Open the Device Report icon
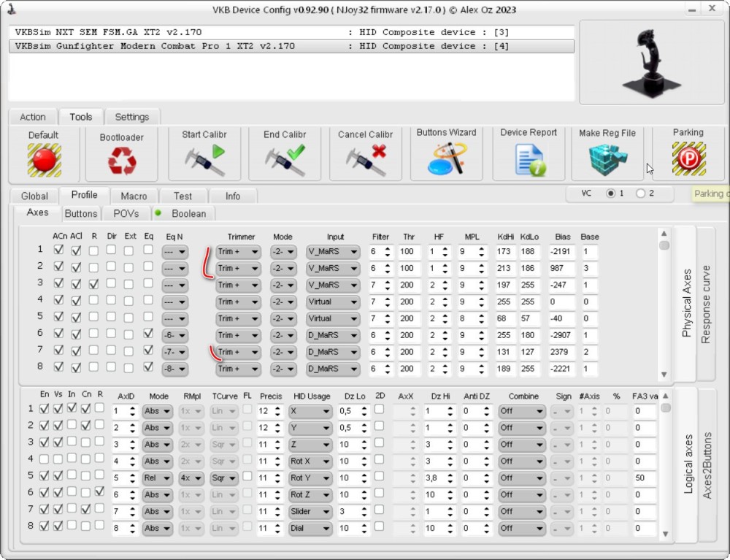The height and width of the screenshot is (560, 730). 529,160
